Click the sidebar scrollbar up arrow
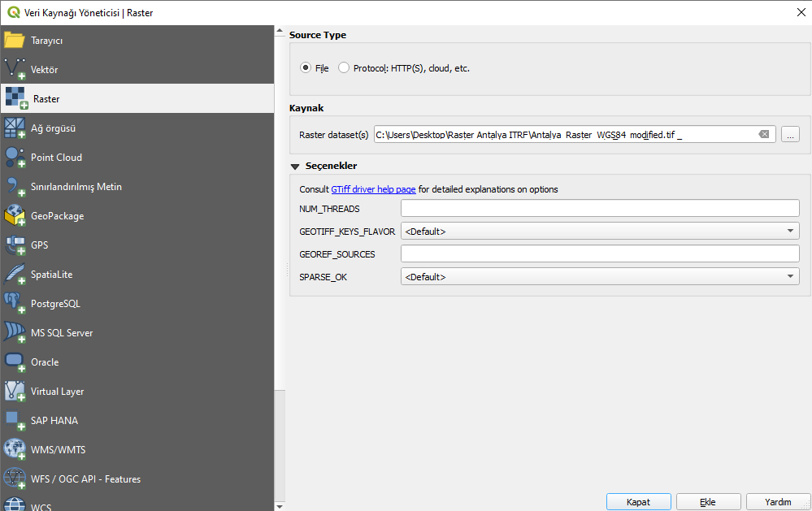 pyautogui.click(x=280, y=31)
